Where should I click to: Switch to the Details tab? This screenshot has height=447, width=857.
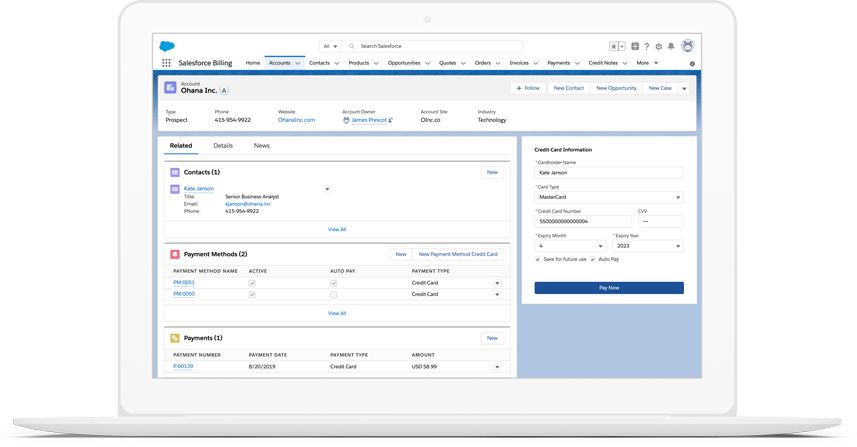click(223, 145)
